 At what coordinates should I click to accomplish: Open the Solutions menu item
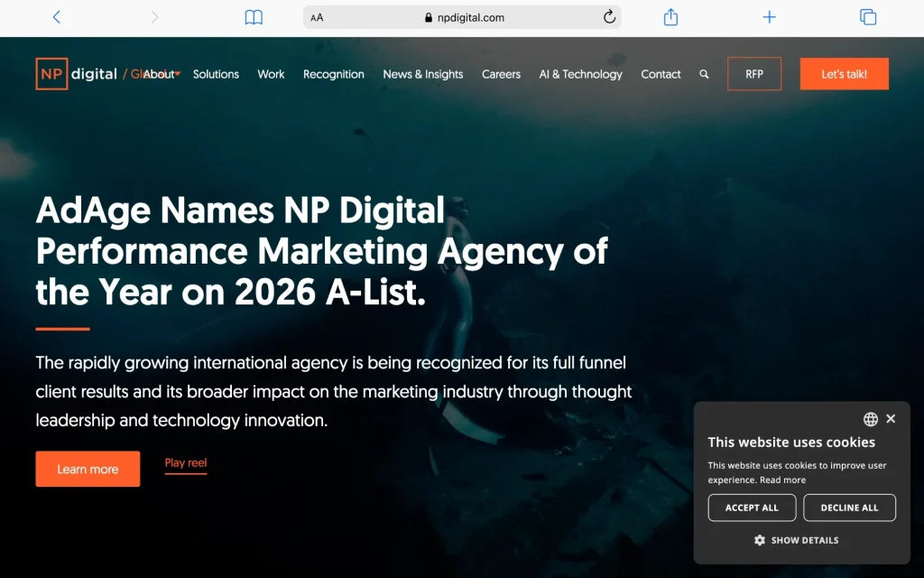pos(216,74)
